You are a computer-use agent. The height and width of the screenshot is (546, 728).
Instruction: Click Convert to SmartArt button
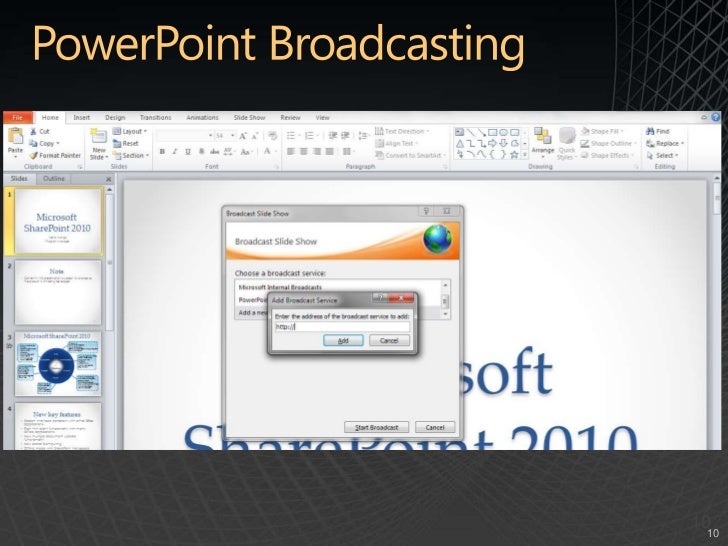tap(410, 156)
